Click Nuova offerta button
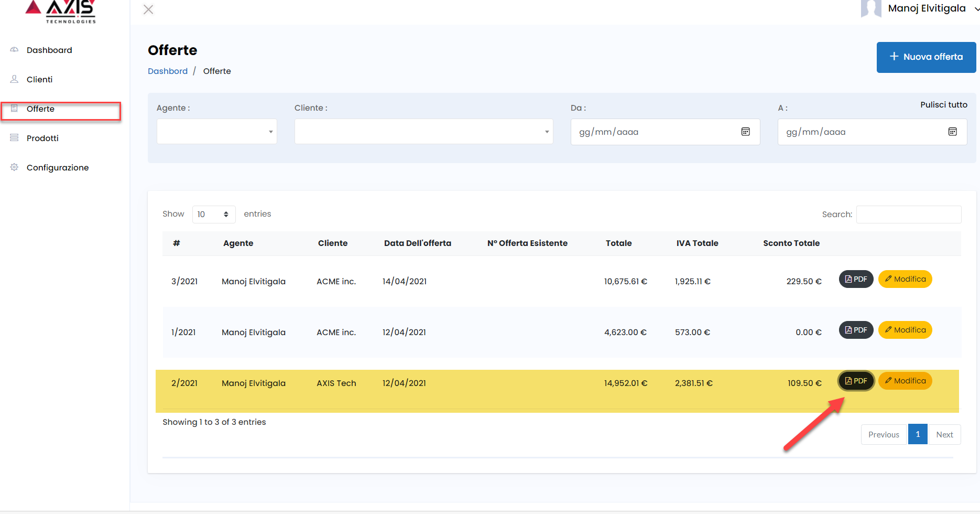This screenshot has height=514, width=980. [x=926, y=57]
